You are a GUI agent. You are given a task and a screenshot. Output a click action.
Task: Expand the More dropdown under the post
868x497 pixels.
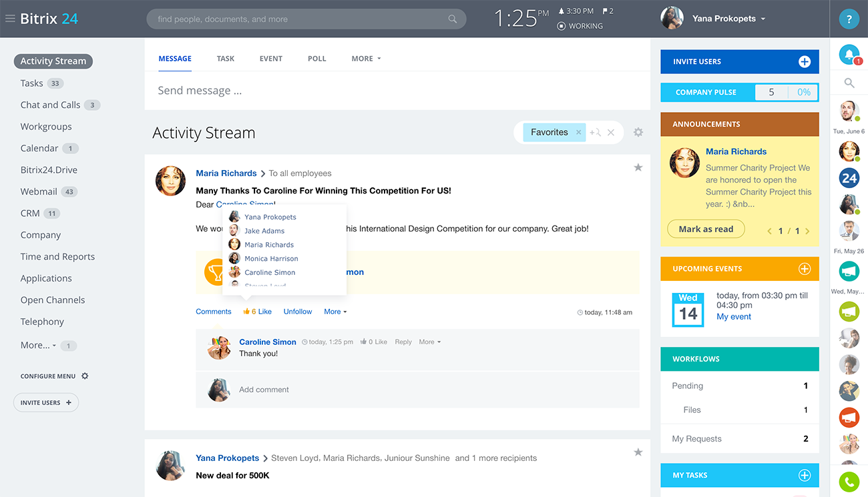(335, 312)
